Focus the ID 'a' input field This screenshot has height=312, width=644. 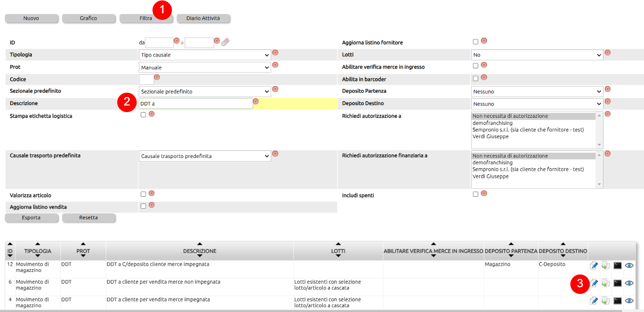point(199,42)
